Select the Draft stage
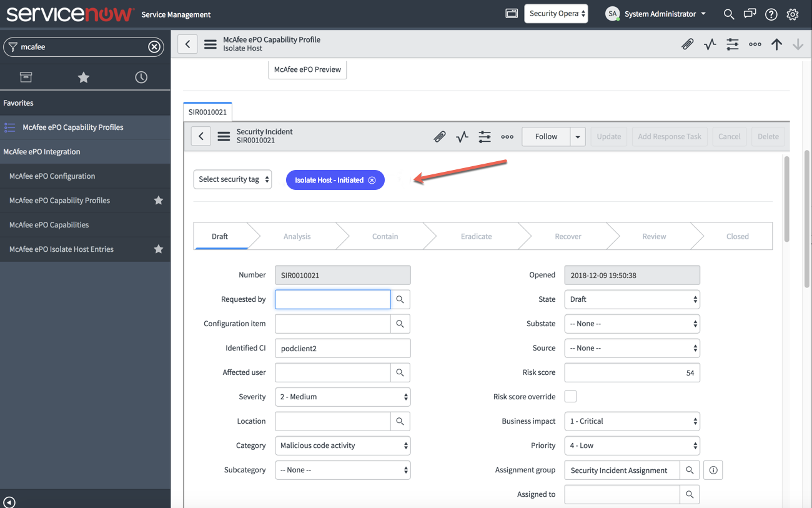 (x=220, y=236)
